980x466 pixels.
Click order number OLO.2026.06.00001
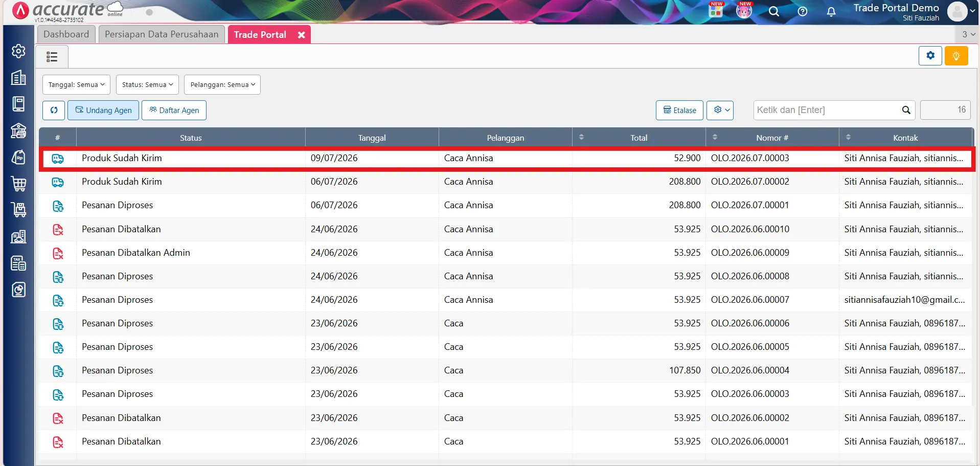pos(750,441)
